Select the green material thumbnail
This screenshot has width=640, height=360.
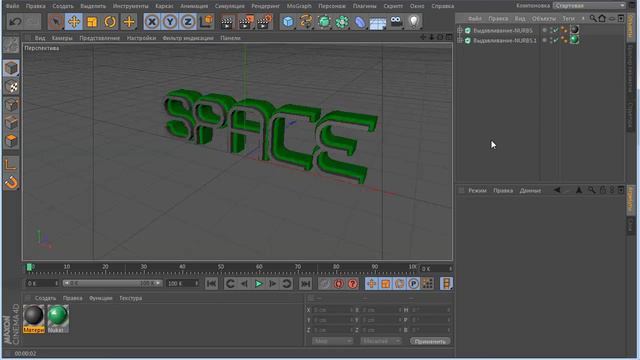point(58,318)
